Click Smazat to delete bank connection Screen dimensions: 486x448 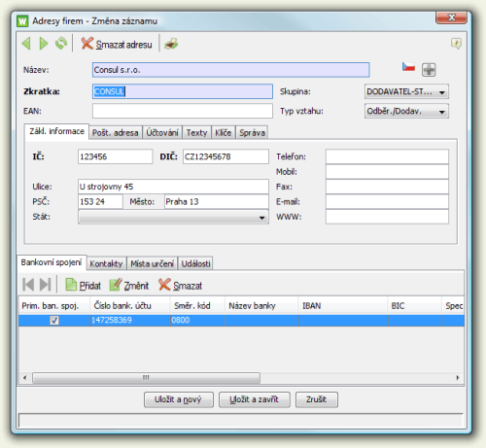click(x=181, y=285)
